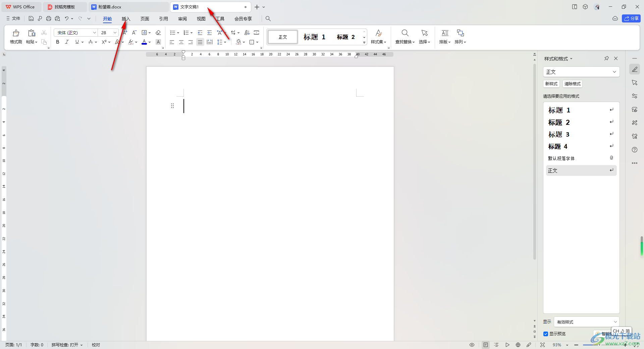Click the Find and Replace (查找替换) magnifier icon

[405, 33]
